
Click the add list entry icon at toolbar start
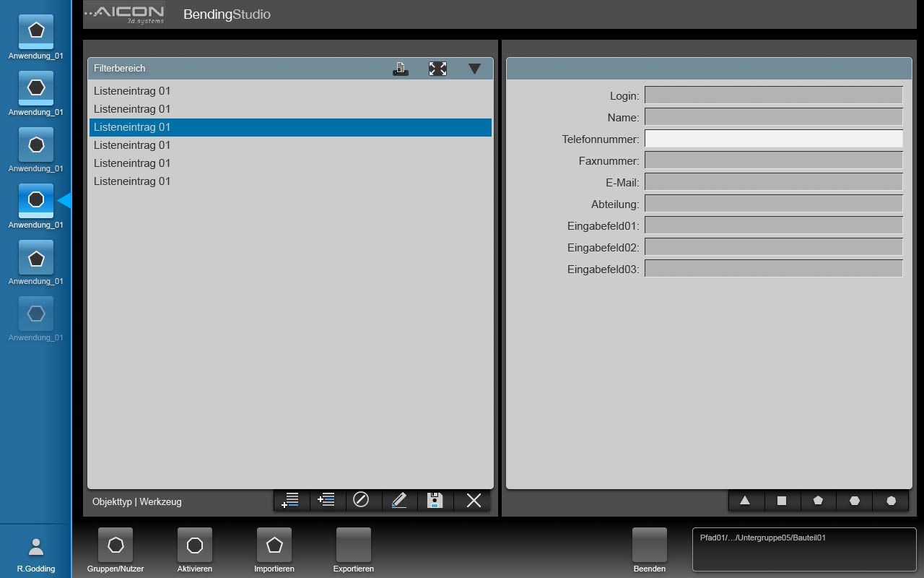pos(291,500)
